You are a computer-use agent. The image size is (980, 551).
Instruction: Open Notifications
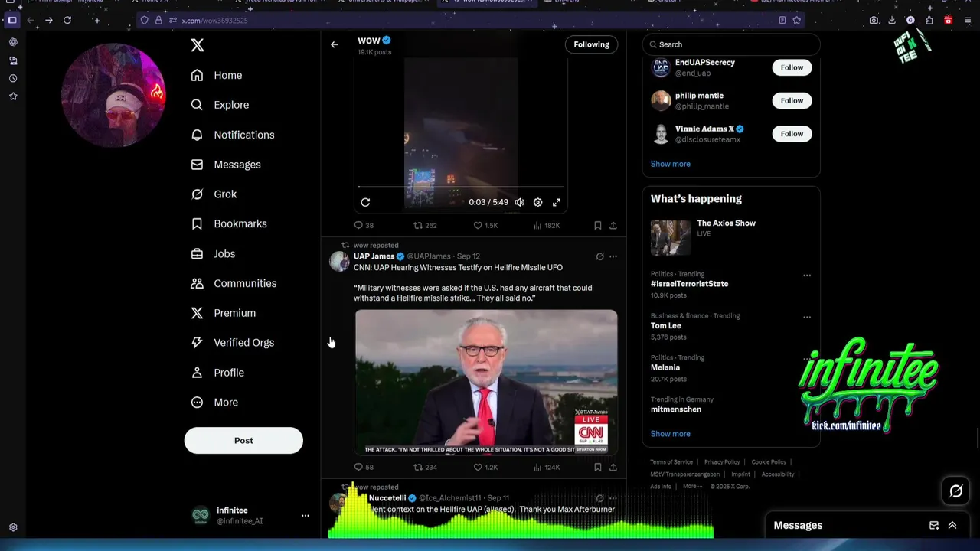coord(233,135)
